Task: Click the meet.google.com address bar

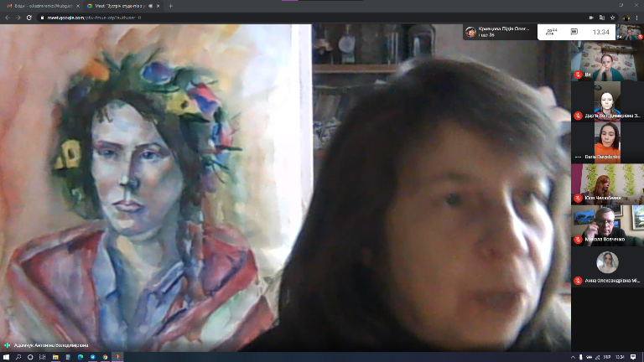Action: [312, 18]
